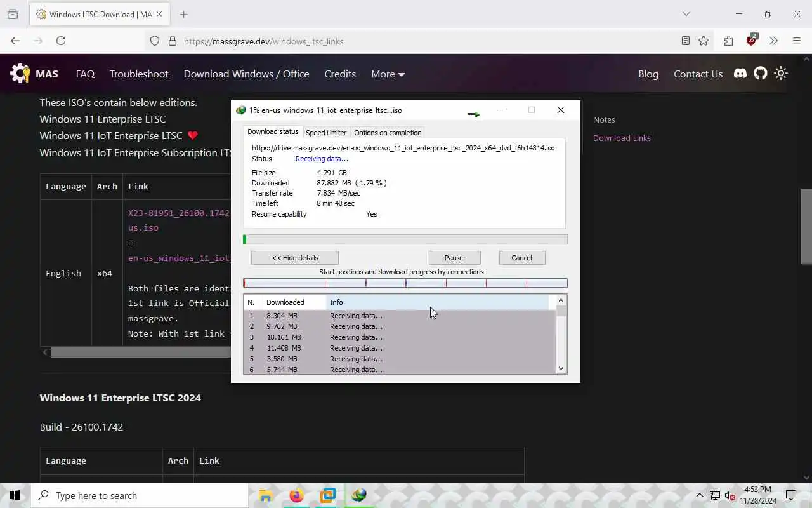Open the VMware taskbar icon
The image size is (812, 508).
click(327, 495)
